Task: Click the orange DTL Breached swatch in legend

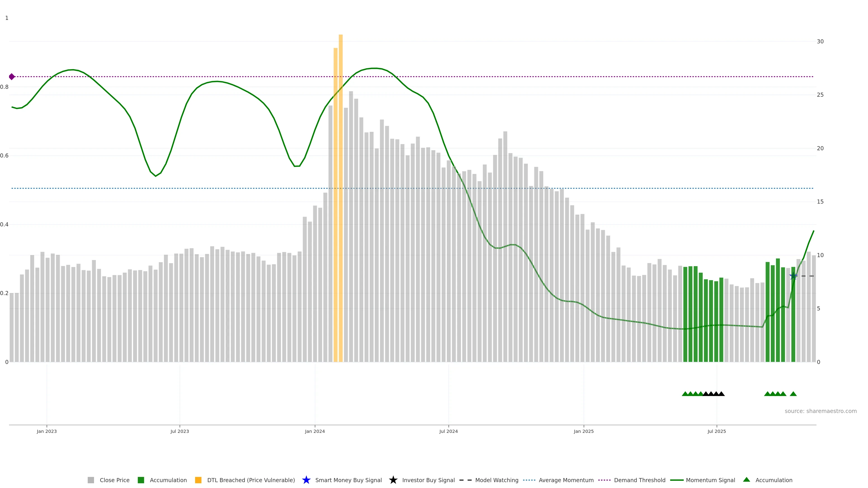Action: pos(198,480)
